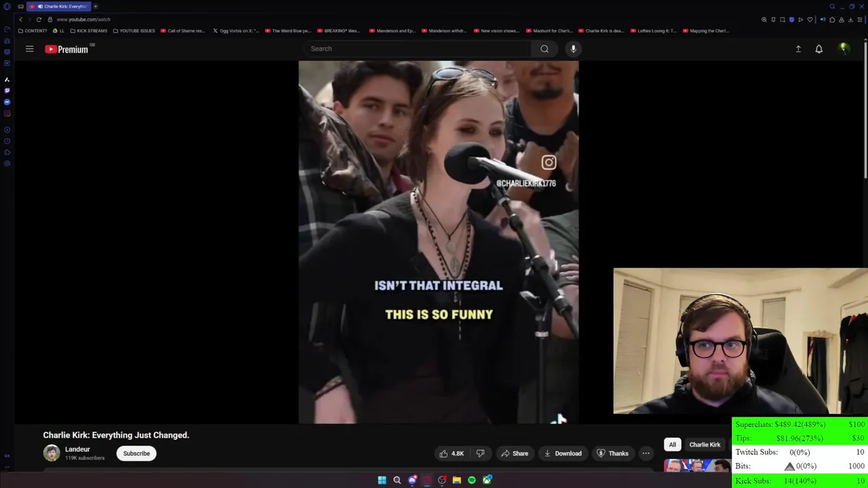Image resolution: width=868 pixels, height=488 pixels.
Task: Pause the video by clicking player
Action: [x=439, y=242]
